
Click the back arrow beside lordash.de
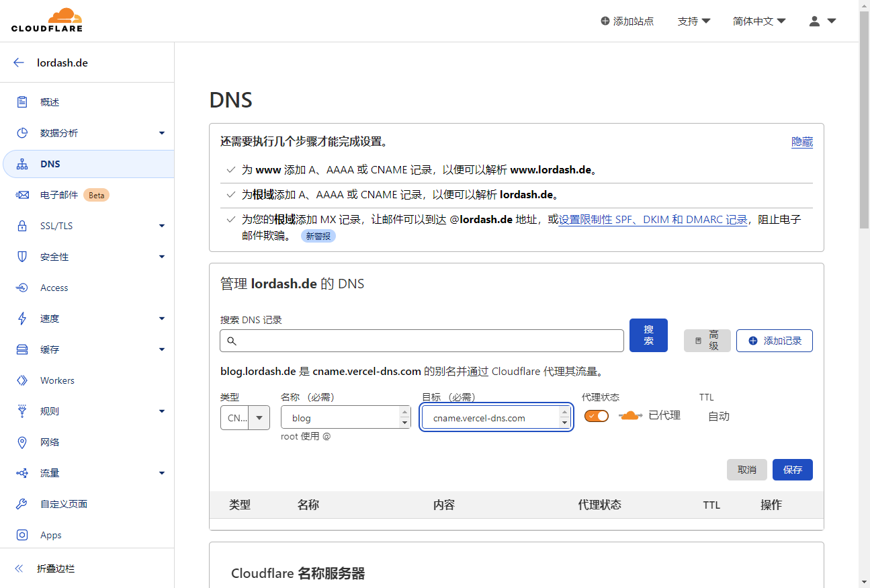[x=19, y=62]
